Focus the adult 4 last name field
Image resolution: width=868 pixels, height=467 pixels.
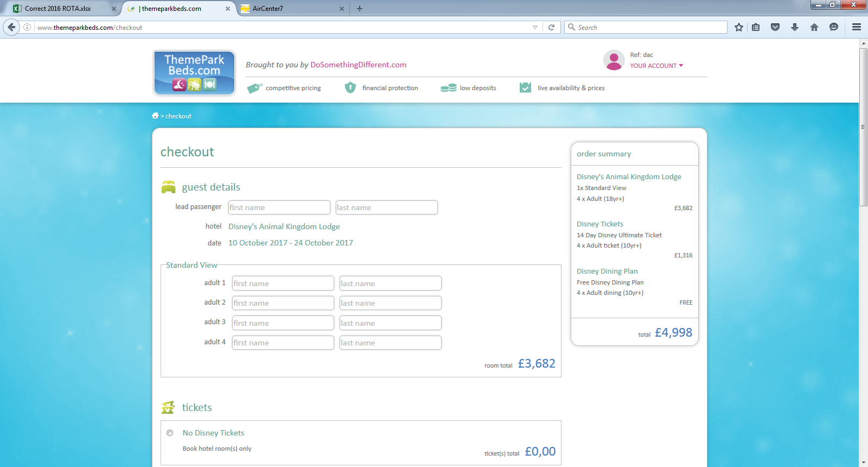coord(390,343)
